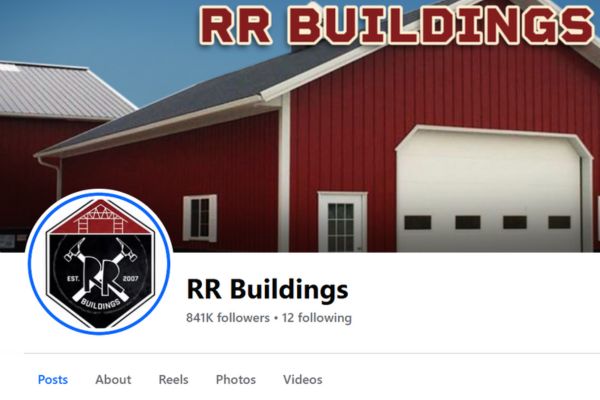Open the Posts tab
Viewport: 600px width, 400px height.
(x=53, y=379)
